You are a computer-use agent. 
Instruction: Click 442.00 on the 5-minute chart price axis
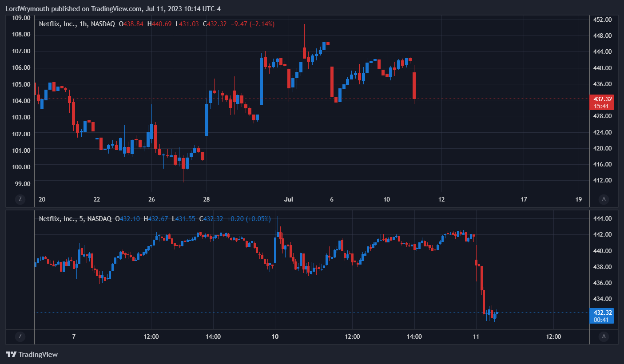(603, 234)
